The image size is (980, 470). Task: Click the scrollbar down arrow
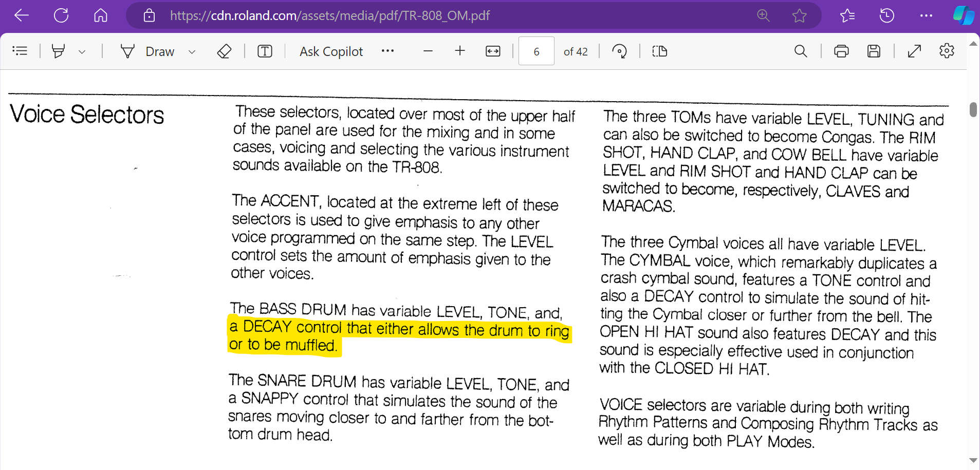(973, 460)
